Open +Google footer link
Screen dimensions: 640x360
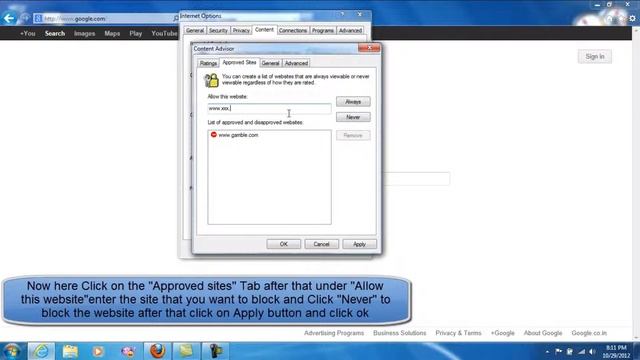click(x=502, y=333)
